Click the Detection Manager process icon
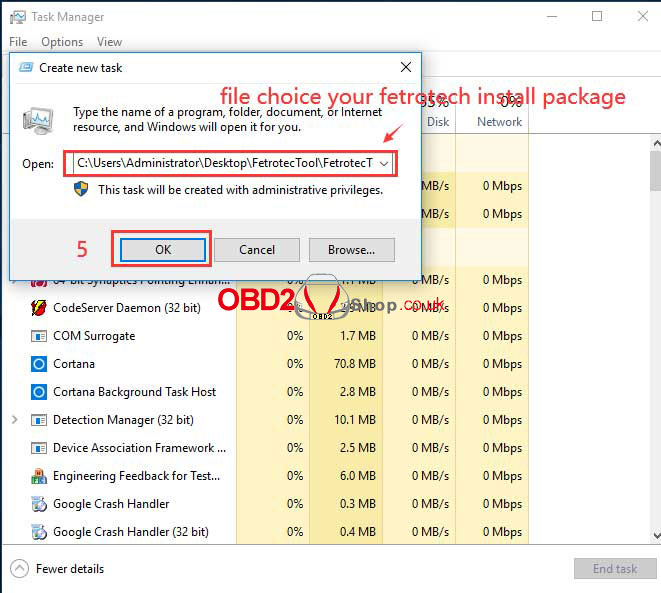Screen dimensions: 661x593 tap(39, 420)
